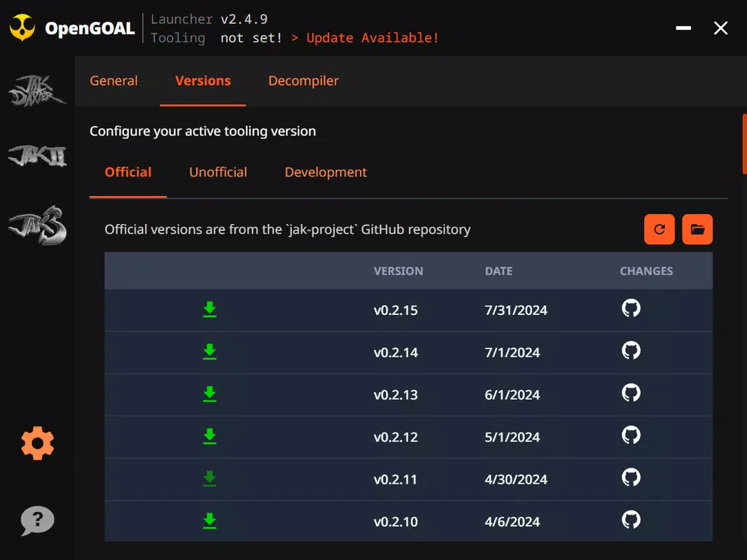
Task: View v0.2.14 changes on GitHub
Action: coord(631,351)
